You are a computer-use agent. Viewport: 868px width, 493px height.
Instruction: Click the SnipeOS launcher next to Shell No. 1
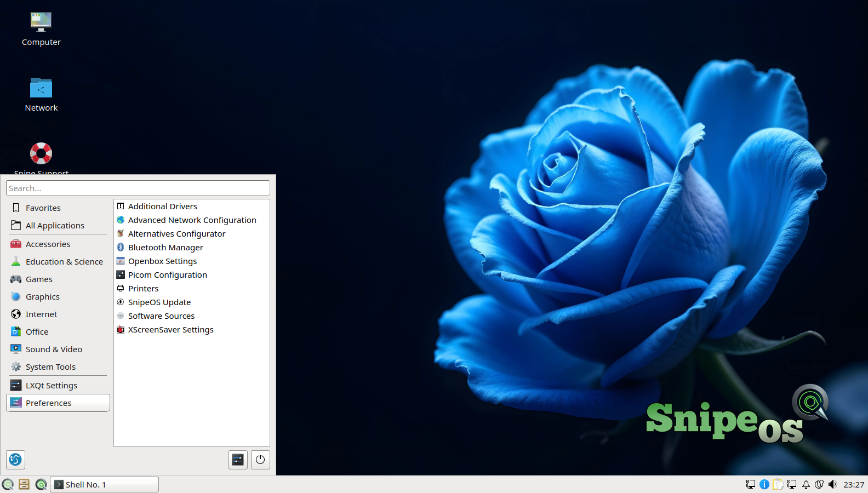[x=41, y=484]
